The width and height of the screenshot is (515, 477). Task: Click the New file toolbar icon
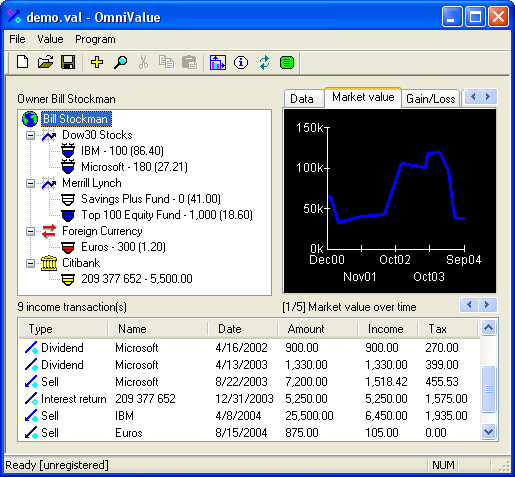23,62
